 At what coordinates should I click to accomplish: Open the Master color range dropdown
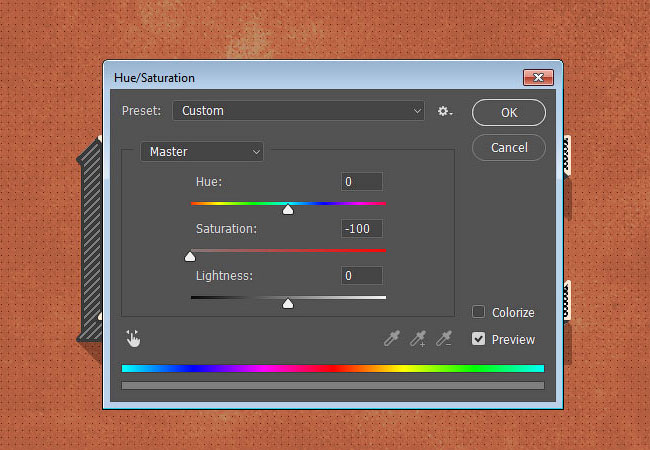[201, 152]
